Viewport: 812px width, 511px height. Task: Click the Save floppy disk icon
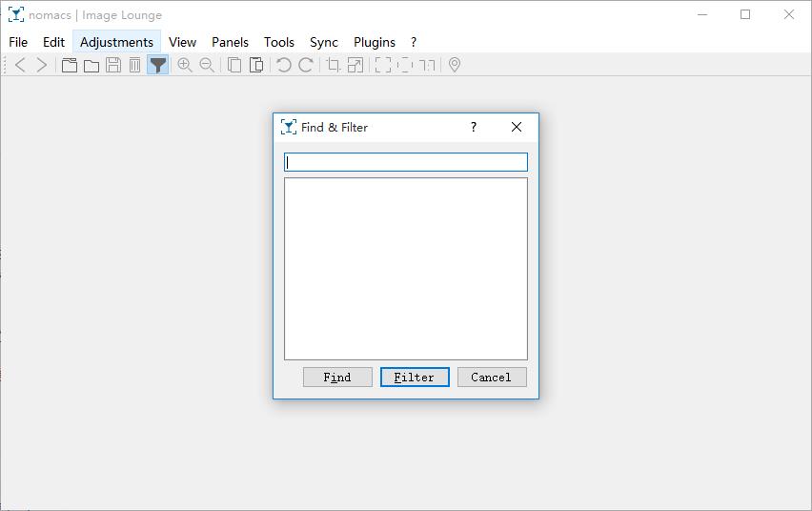point(112,65)
